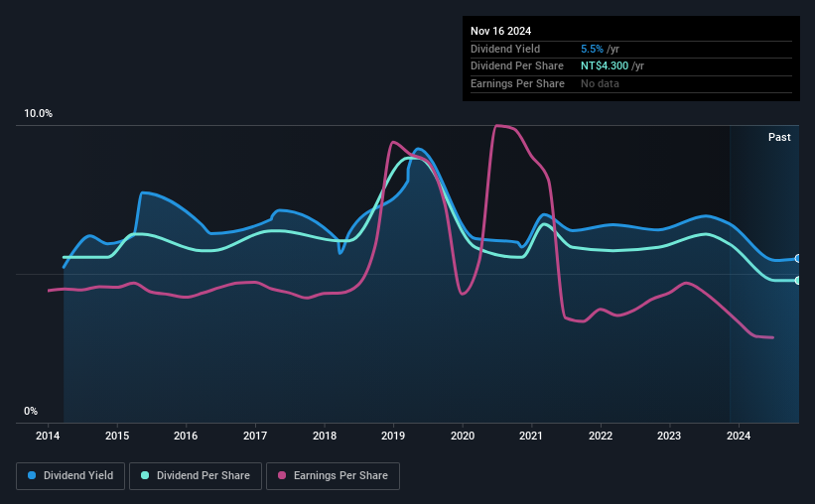Click the 2023 x-axis label
The image size is (815, 504).
[x=669, y=436]
